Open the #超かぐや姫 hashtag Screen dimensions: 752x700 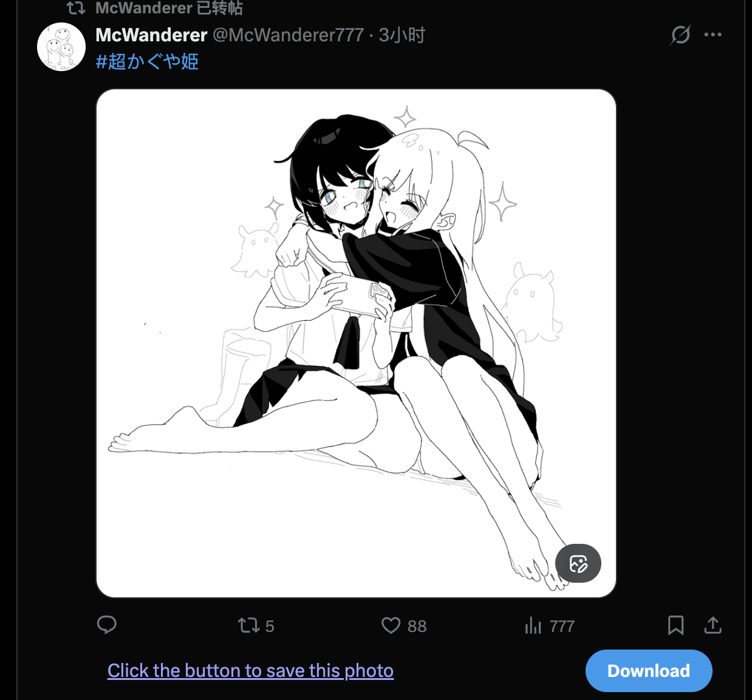point(146,61)
